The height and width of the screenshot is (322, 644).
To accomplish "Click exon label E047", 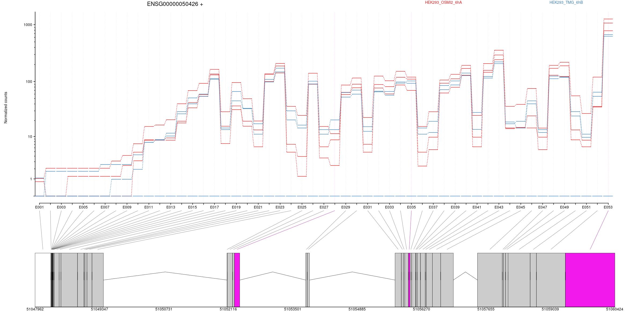I will point(543,207).
